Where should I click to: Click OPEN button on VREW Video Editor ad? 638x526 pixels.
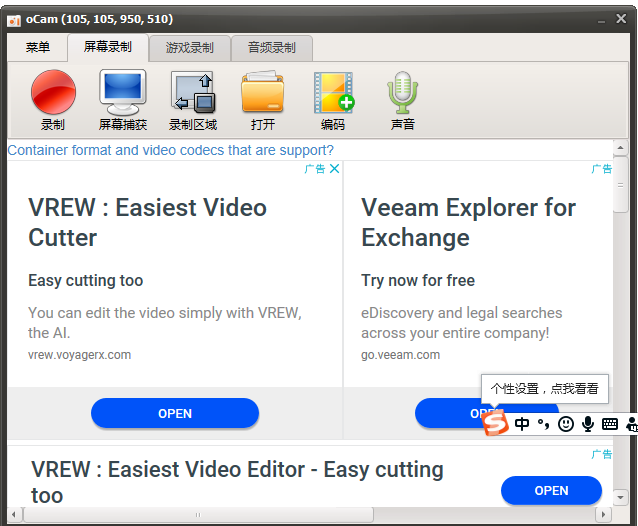click(551, 491)
